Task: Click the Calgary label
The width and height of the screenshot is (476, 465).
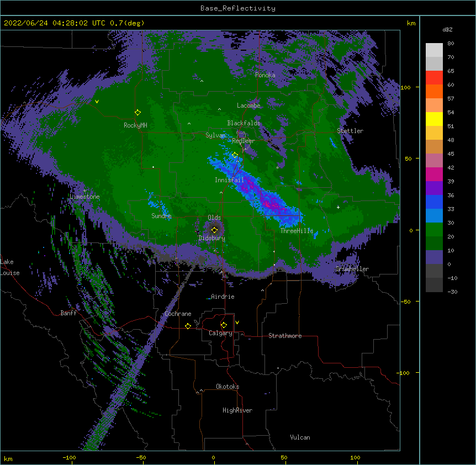Action: 220,333
